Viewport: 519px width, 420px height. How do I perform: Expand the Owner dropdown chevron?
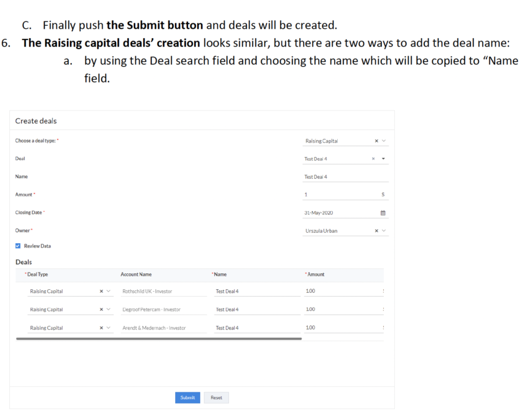click(384, 231)
